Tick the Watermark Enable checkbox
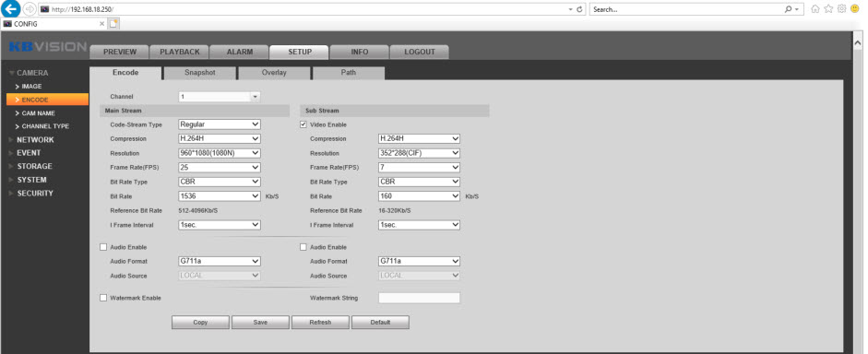868x354 pixels. 103,298
